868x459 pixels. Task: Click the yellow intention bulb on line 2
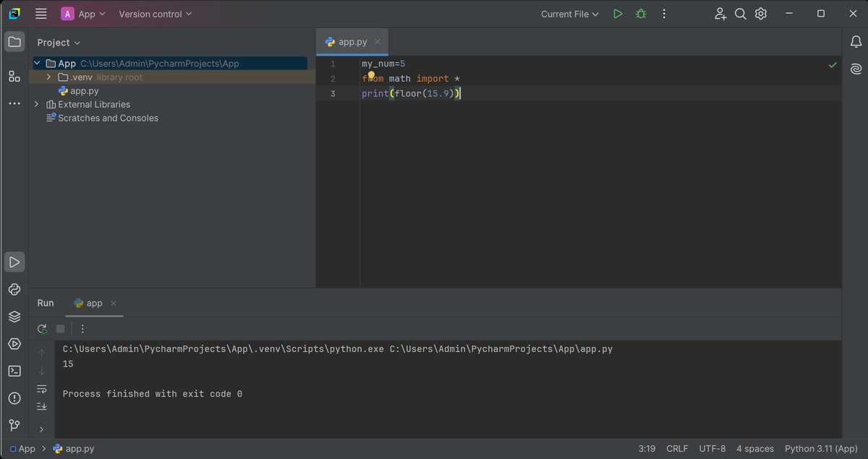click(370, 76)
